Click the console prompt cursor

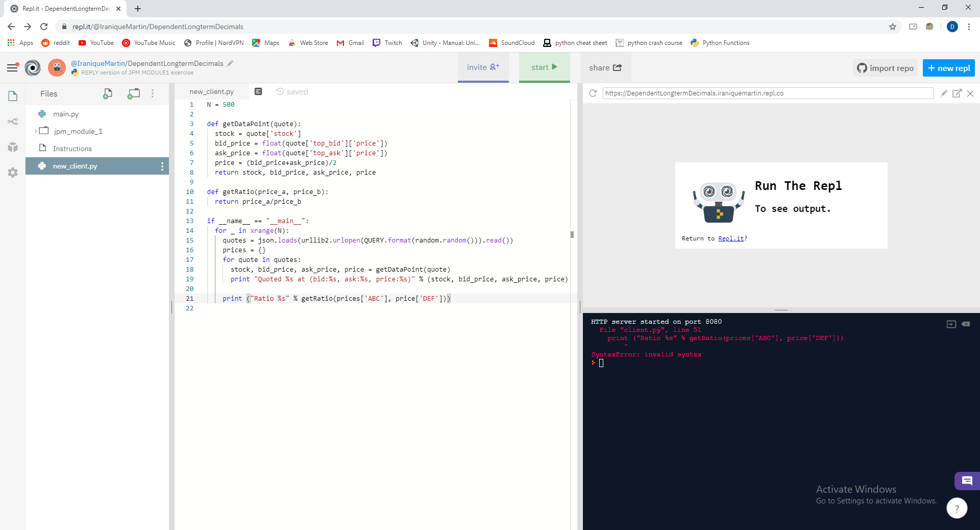coord(601,363)
